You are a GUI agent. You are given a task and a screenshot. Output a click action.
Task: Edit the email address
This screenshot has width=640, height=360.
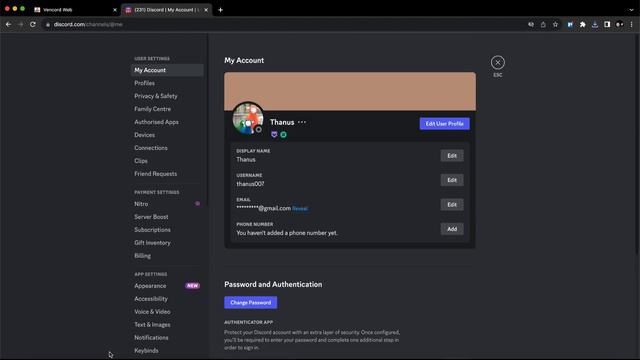[452, 204]
